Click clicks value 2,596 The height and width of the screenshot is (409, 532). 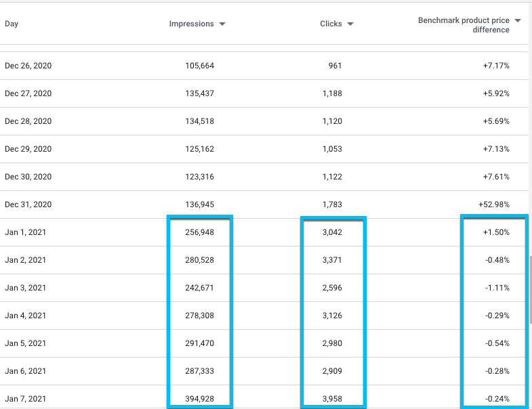(332, 288)
